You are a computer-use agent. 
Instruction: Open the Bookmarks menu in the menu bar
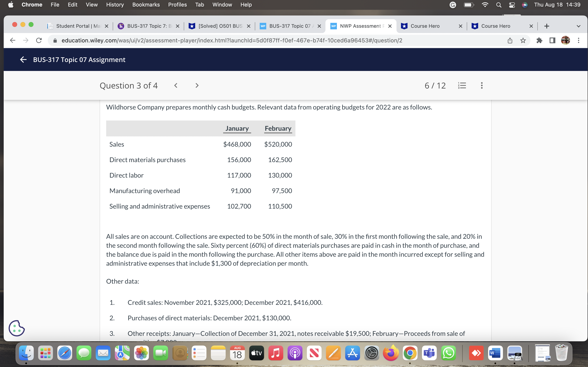coord(146,5)
